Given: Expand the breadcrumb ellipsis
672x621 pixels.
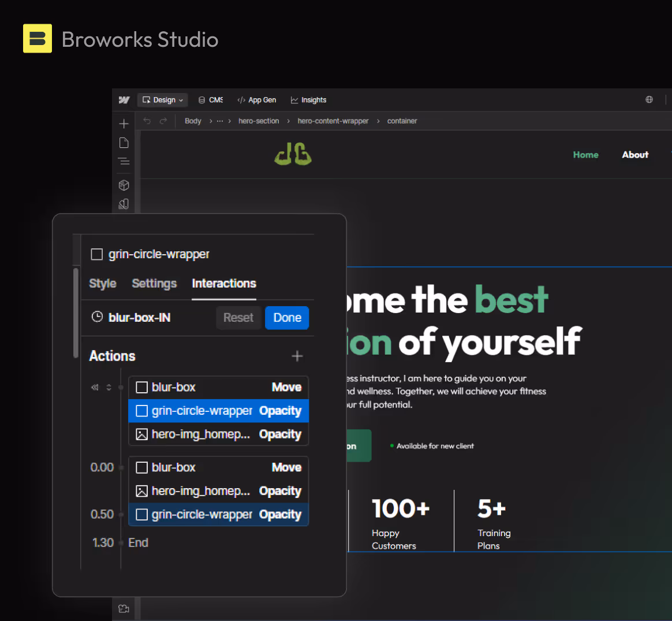Looking at the screenshot, I should point(219,121).
